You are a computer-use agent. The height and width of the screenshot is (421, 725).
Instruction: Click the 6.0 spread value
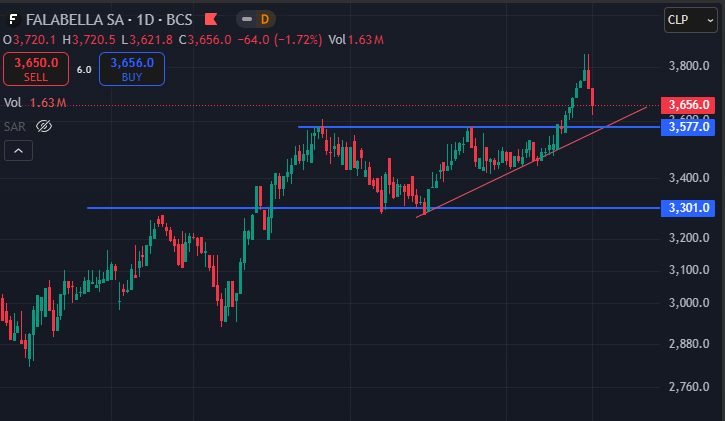pos(84,70)
